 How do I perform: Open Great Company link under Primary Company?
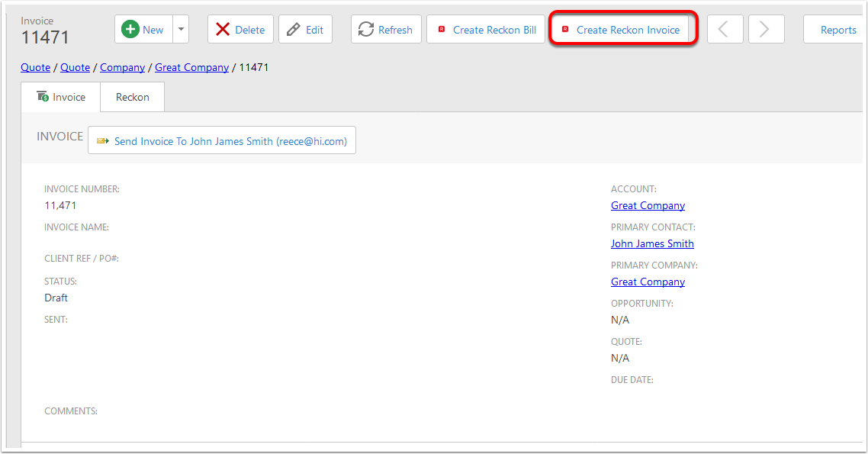coord(648,282)
